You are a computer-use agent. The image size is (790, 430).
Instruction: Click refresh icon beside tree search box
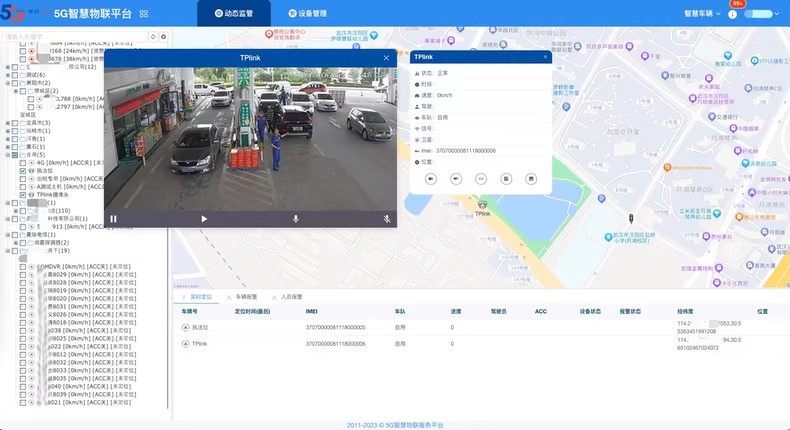(x=153, y=37)
